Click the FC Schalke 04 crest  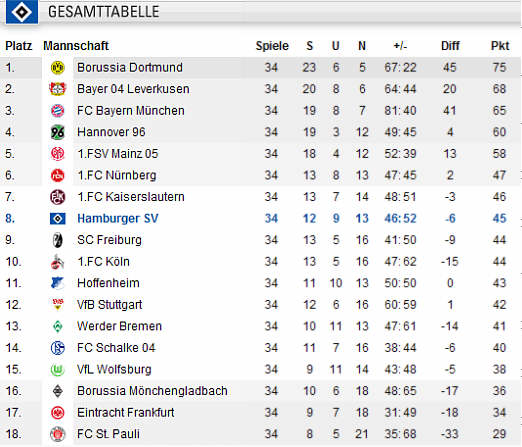click(57, 348)
